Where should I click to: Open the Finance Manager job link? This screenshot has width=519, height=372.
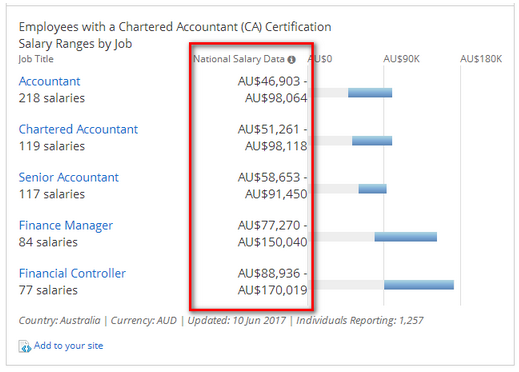[66, 226]
